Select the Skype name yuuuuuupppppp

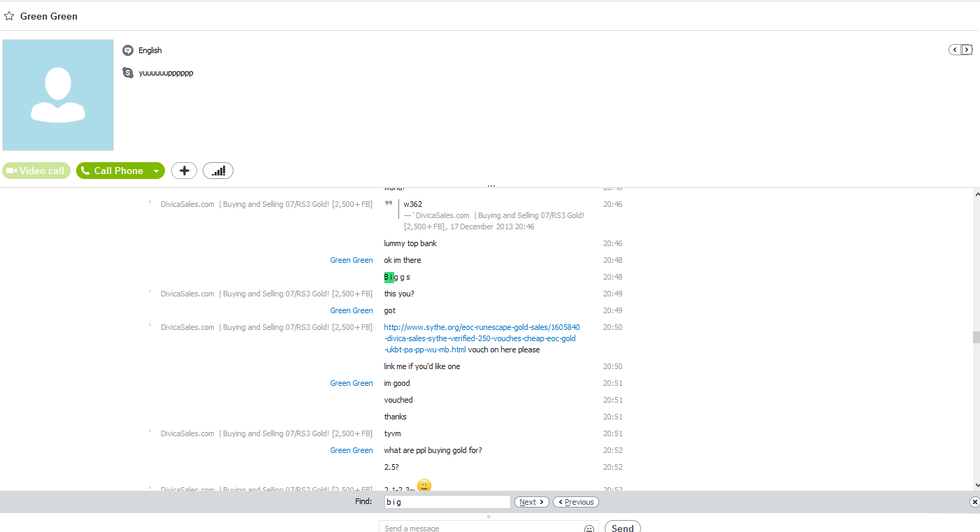(x=166, y=73)
